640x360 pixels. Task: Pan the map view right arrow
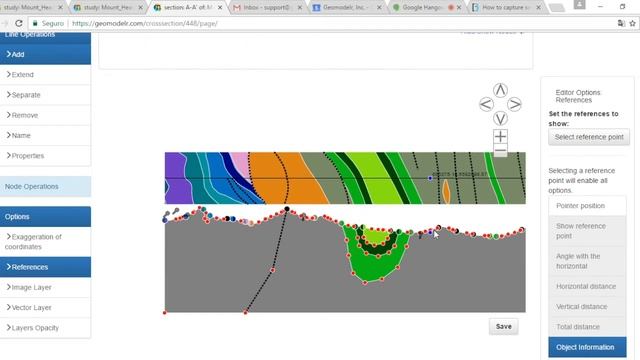(514, 104)
